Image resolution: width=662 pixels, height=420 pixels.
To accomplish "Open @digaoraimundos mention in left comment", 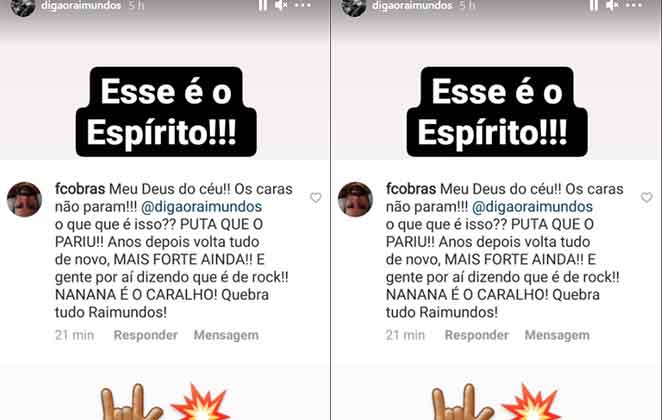I will pos(201,207).
